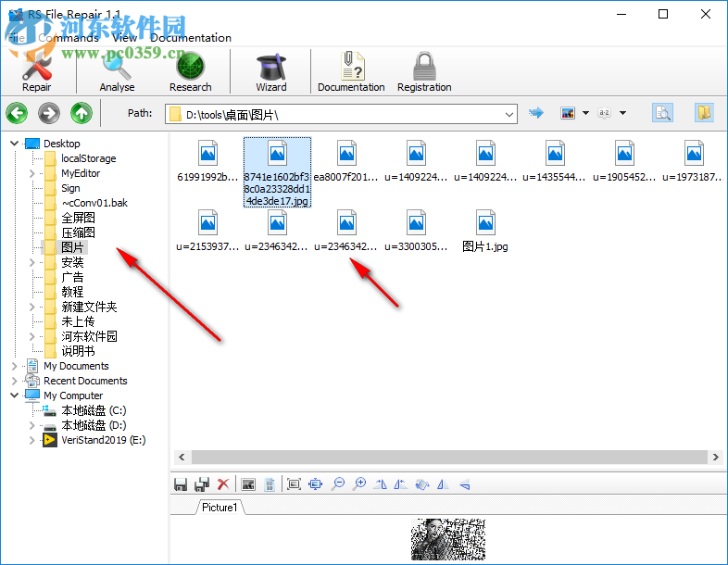Click the Repair tool button
Image resolution: width=728 pixels, height=565 pixels.
(37, 72)
